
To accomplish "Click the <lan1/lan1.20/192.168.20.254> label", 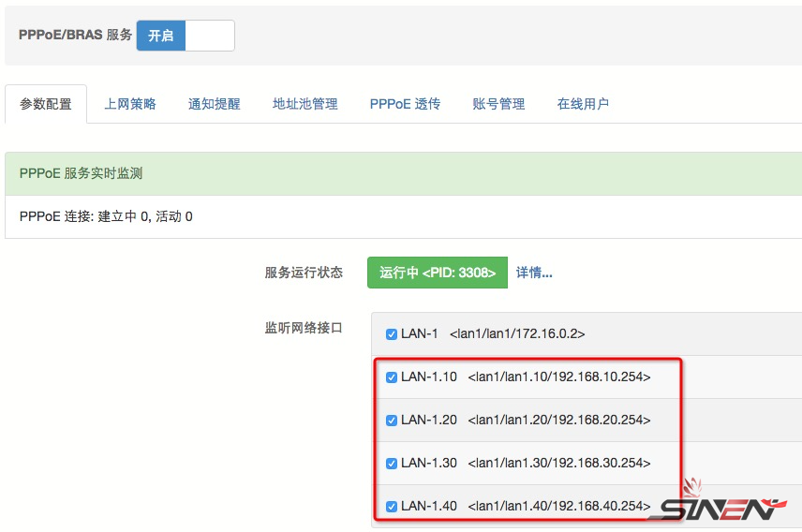I will point(559,420).
